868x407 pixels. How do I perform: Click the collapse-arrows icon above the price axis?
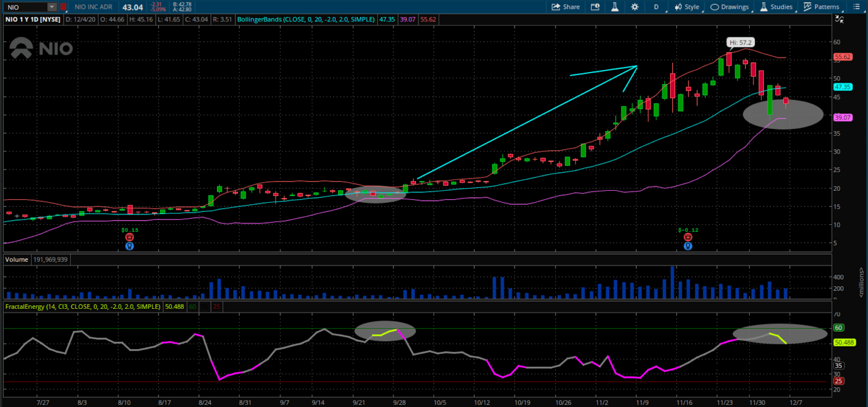[839, 20]
